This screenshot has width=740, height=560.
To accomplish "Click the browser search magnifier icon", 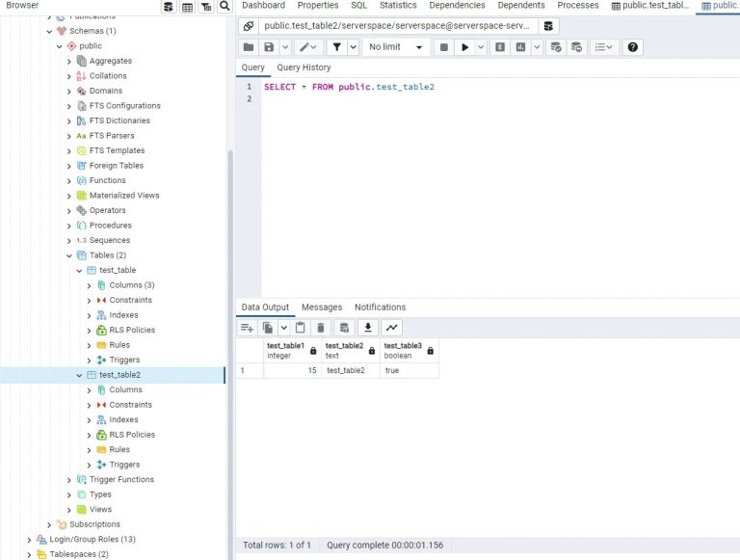I will [x=225, y=6].
